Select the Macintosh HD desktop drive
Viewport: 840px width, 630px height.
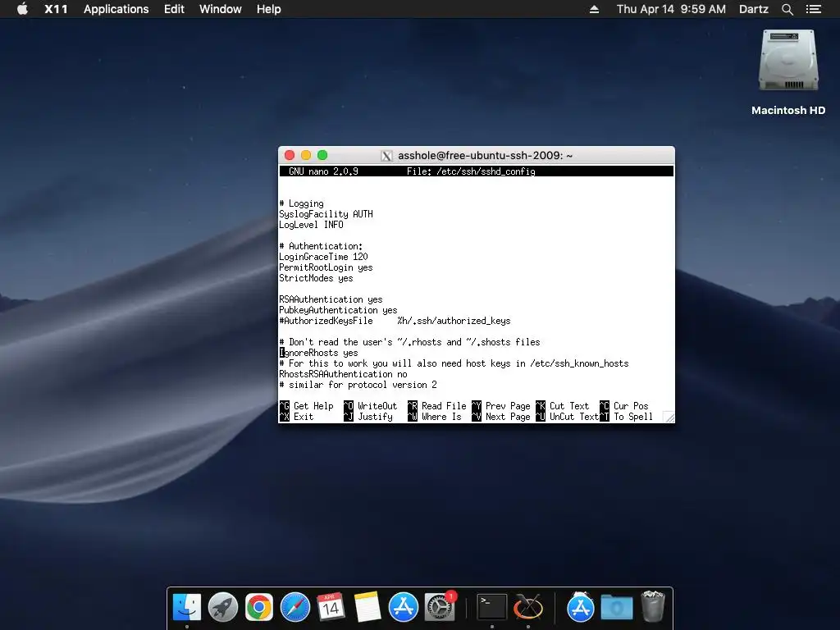point(788,72)
